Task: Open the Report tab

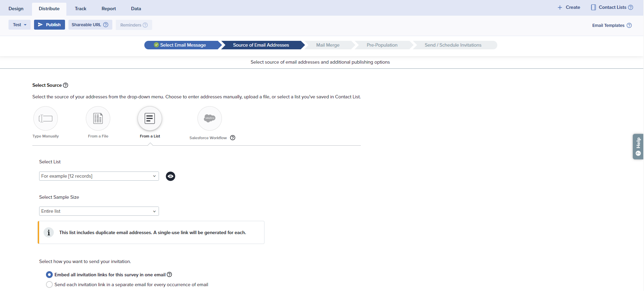Action: (109, 9)
